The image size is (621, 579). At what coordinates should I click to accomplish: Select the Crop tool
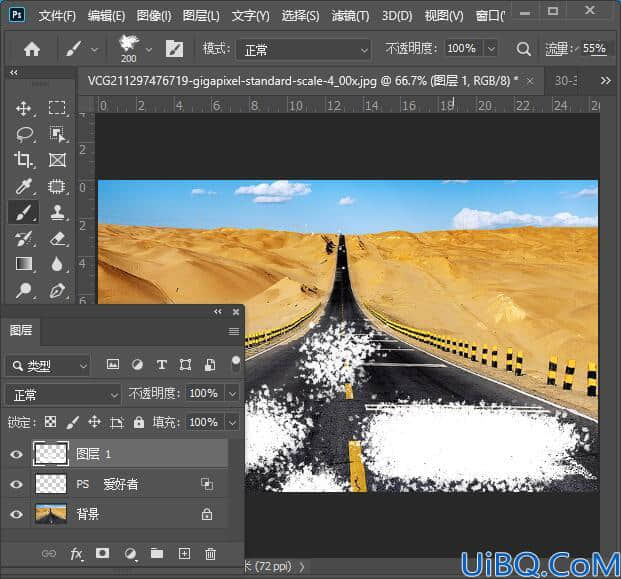pos(23,160)
